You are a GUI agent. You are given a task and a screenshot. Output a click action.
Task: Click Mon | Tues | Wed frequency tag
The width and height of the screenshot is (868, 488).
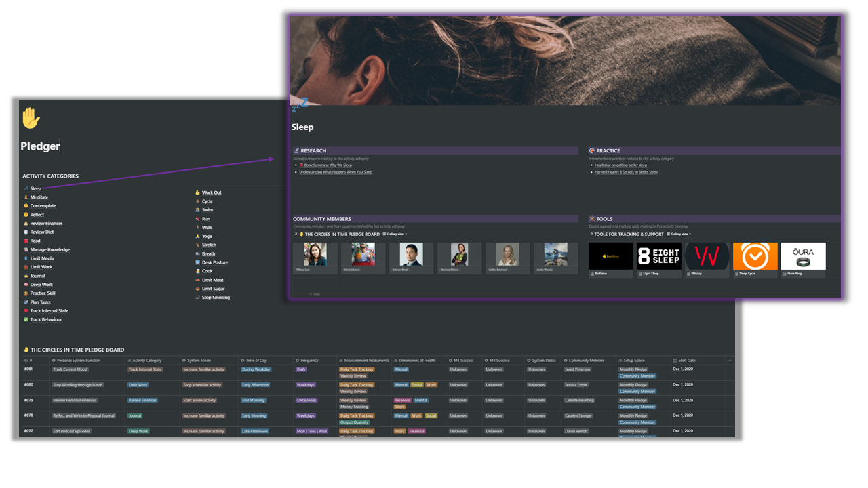point(312,431)
